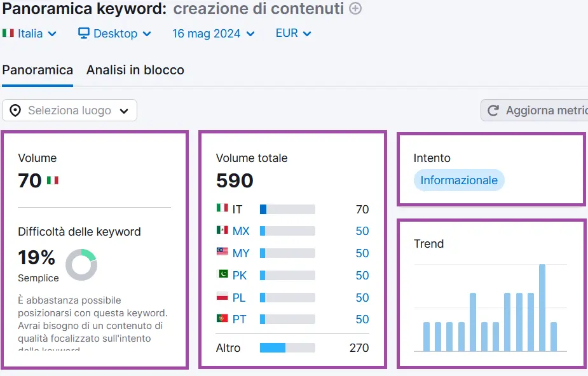Viewport: 588px width, 376px height.
Task: Open the Seleziona luogo location selector
Action: [x=69, y=111]
